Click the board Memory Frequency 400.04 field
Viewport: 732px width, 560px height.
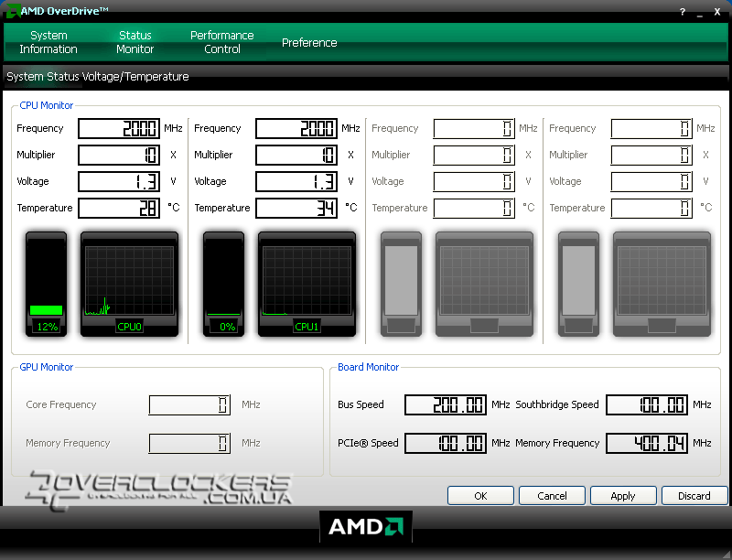647,443
